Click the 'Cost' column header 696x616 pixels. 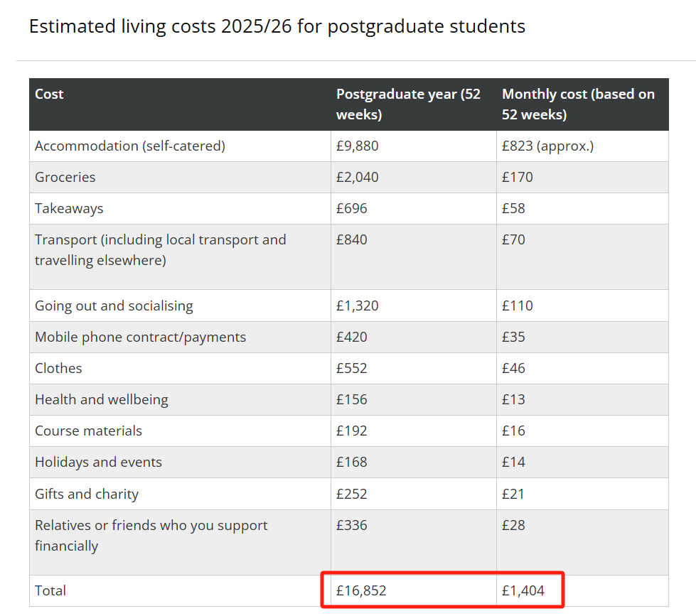(49, 94)
